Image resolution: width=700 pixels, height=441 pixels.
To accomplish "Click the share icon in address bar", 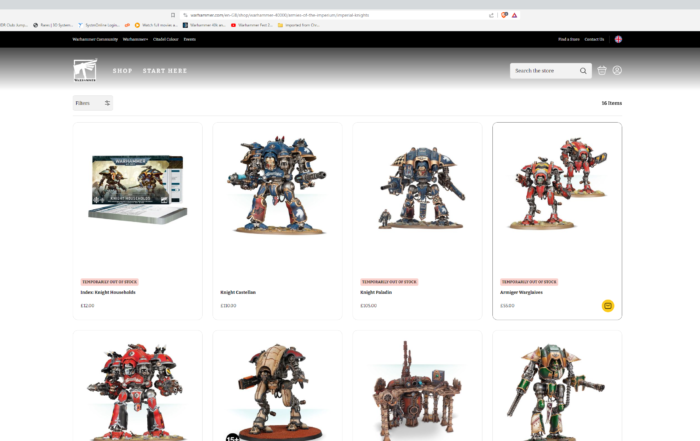I will click(x=492, y=15).
